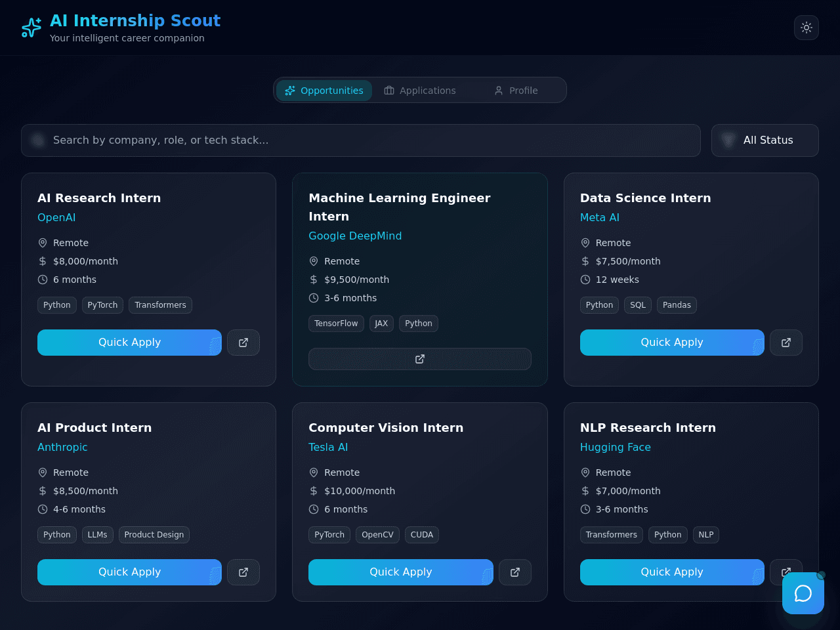Viewport: 840px width, 630px height.
Task: Click the Data Science Intern title
Action: click(x=645, y=198)
